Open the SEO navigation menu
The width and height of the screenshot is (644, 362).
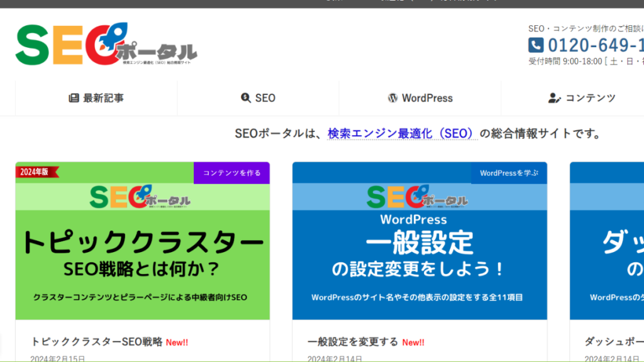(258, 98)
